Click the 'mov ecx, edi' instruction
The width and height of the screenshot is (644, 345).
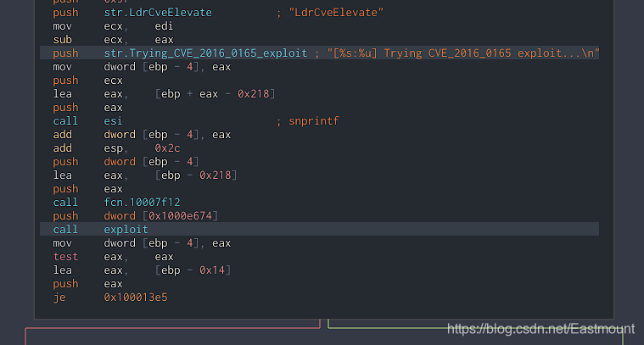tap(114, 26)
